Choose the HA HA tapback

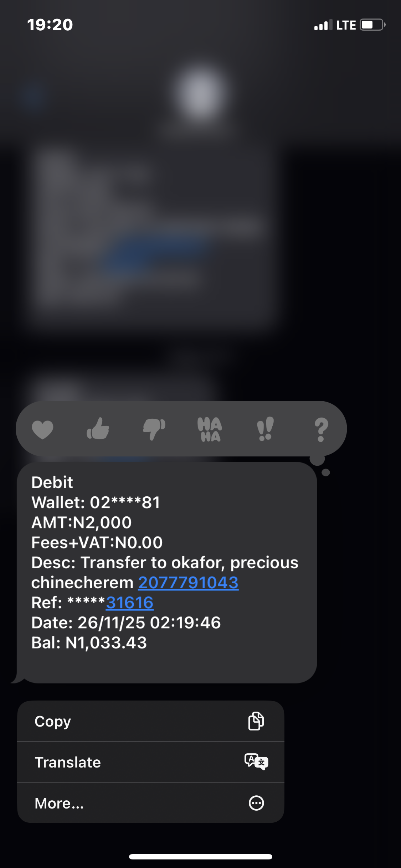[x=210, y=429]
